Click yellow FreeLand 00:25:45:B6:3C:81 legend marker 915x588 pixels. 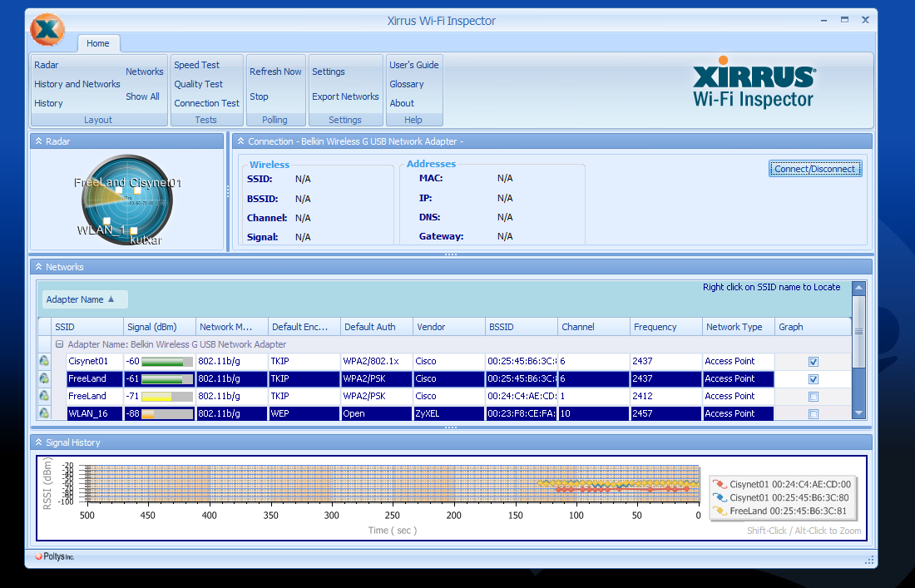point(719,511)
